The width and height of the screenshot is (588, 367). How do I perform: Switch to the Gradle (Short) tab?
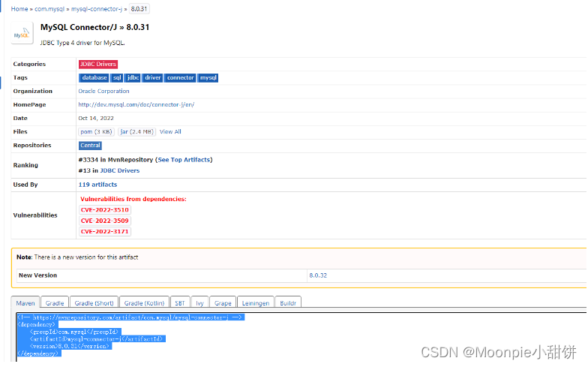94,303
